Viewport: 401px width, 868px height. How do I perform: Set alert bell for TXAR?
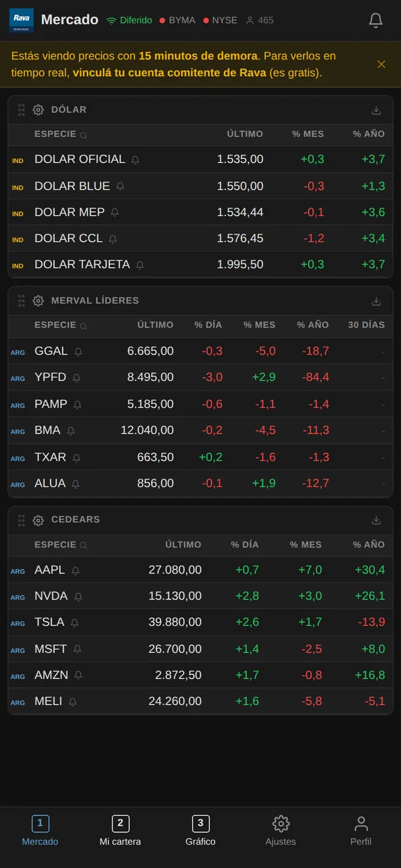pyautogui.click(x=76, y=457)
